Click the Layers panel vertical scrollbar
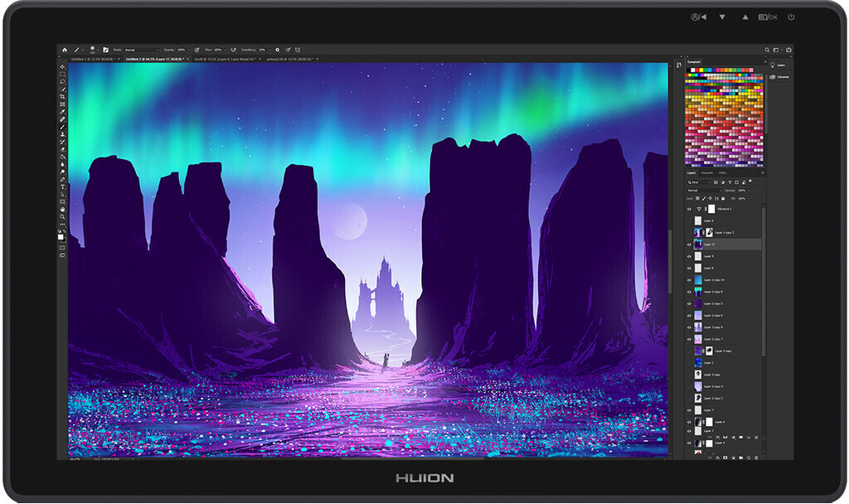This screenshot has width=849, height=504. pyautogui.click(x=764, y=282)
